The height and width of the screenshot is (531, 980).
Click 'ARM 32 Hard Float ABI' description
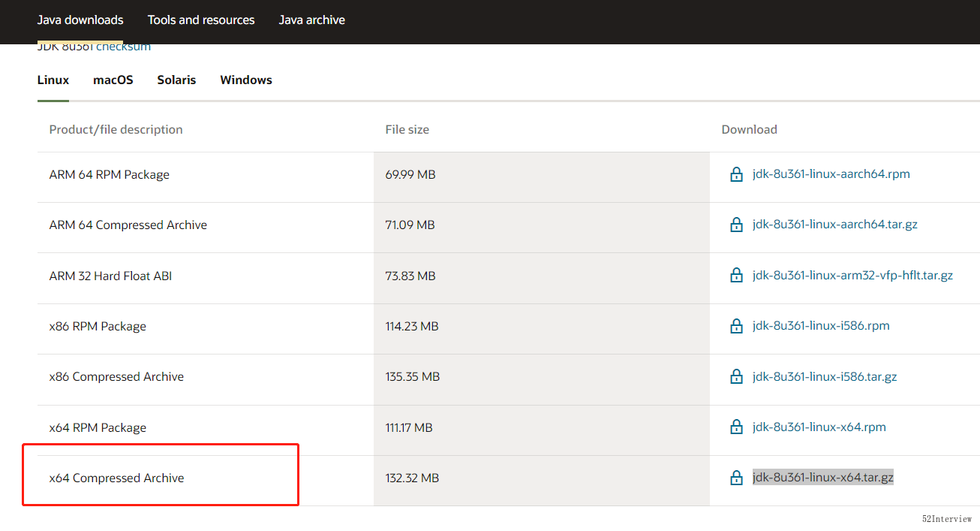point(110,276)
